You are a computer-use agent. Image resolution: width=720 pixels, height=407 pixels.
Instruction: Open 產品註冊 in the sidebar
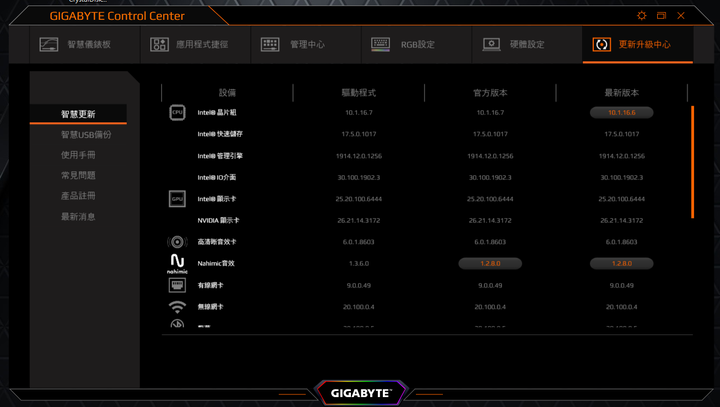click(x=78, y=196)
